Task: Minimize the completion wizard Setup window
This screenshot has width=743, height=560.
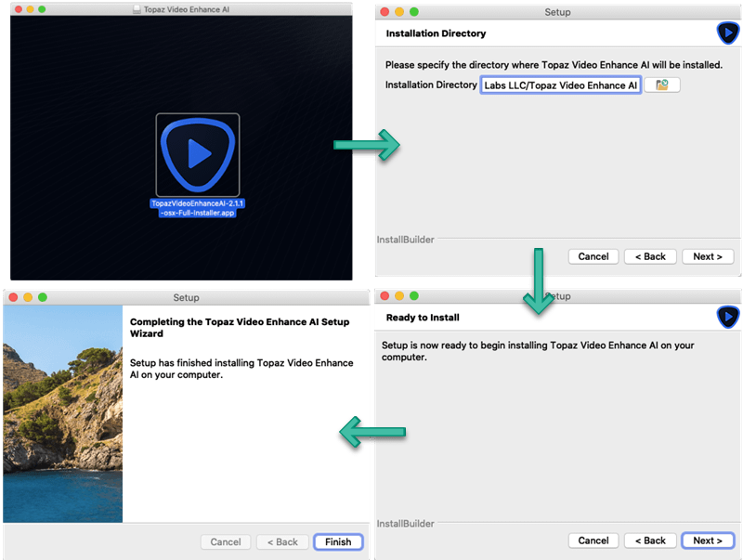Action: [28, 297]
